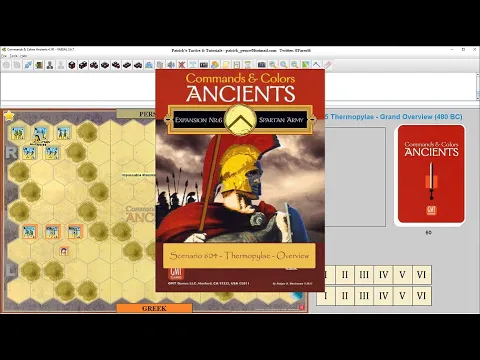Roll one die with single-die icon
The image size is (480, 360).
(x=72, y=65)
